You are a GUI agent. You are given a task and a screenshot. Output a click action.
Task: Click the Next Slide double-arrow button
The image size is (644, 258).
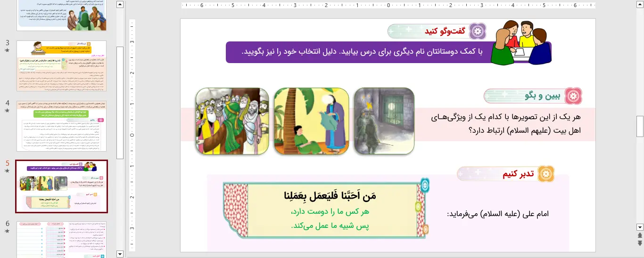coord(640,242)
